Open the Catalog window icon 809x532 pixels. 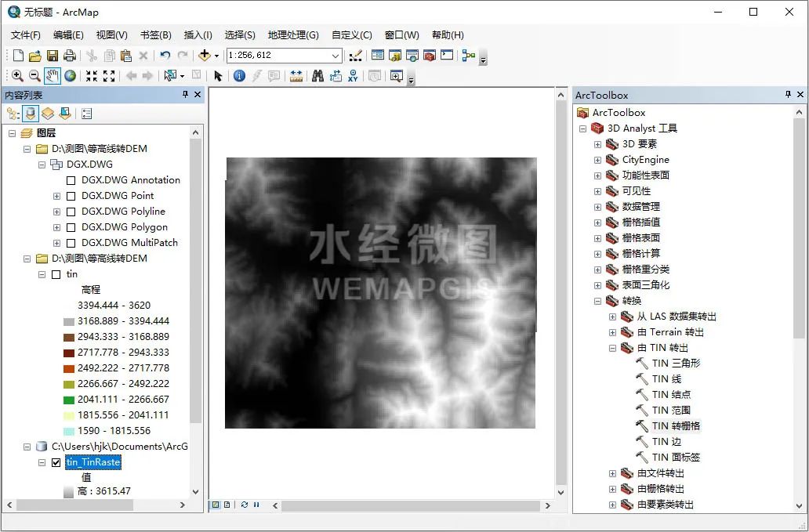tap(395, 55)
